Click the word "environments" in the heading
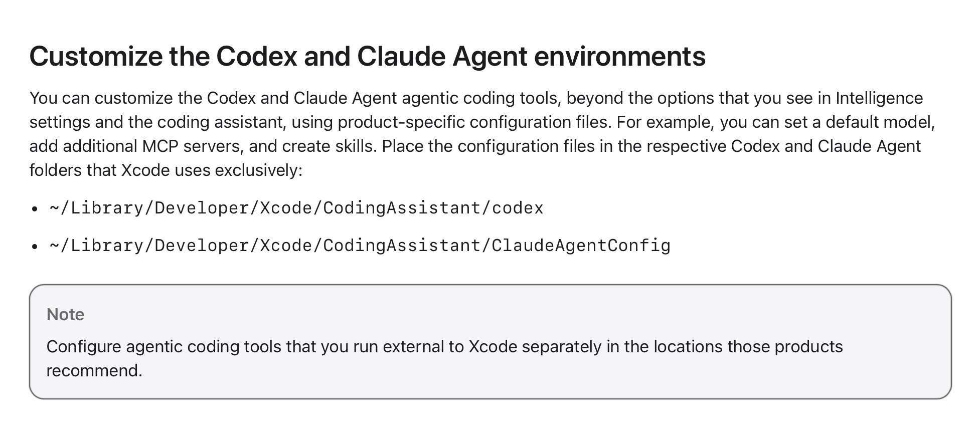980x444 pixels. 619,56
